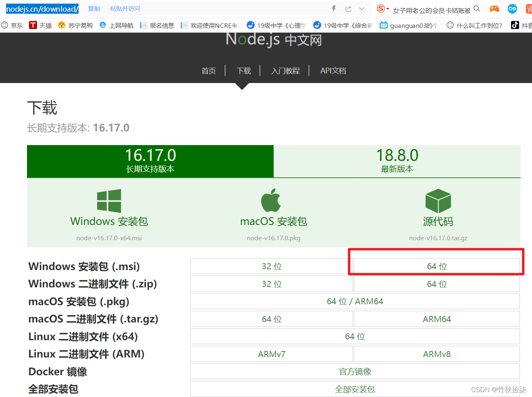
Task: Click the Windows 安装包 label link
Action: (109, 221)
